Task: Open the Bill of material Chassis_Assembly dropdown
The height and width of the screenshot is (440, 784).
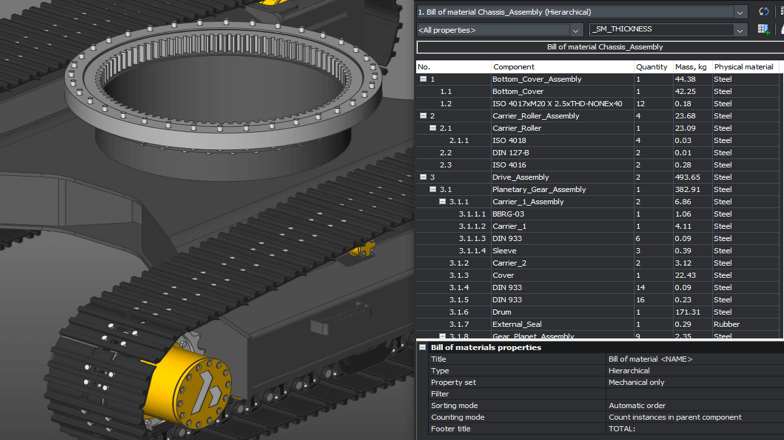Action: pos(740,12)
